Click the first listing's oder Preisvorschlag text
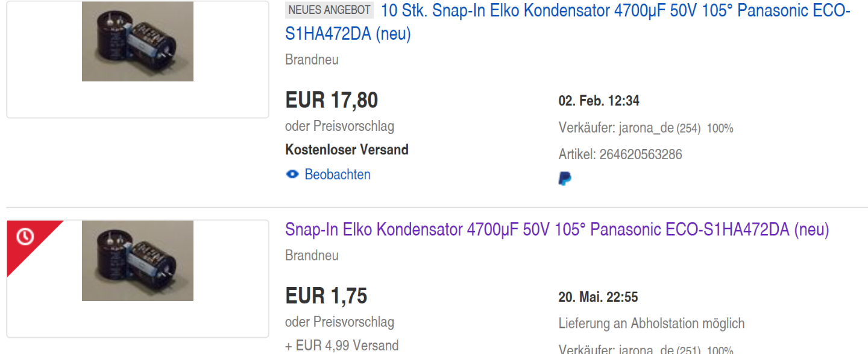 click(x=339, y=126)
